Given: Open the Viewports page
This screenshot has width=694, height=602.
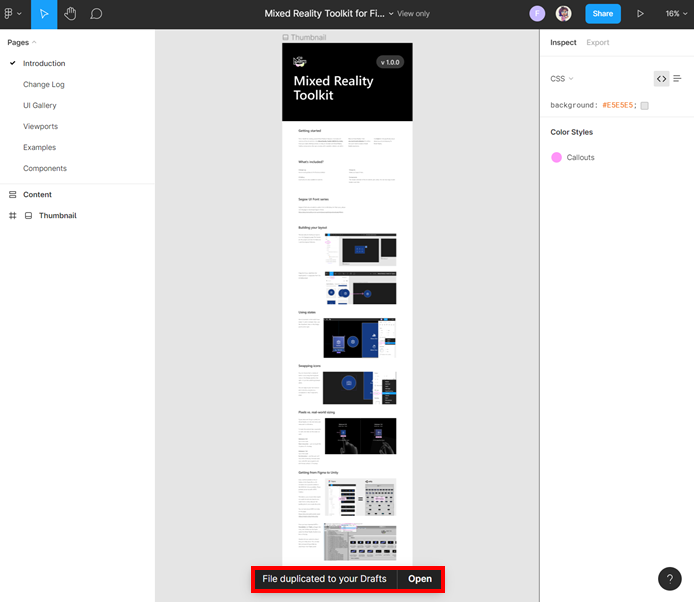Looking at the screenshot, I should click(x=40, y=126).
